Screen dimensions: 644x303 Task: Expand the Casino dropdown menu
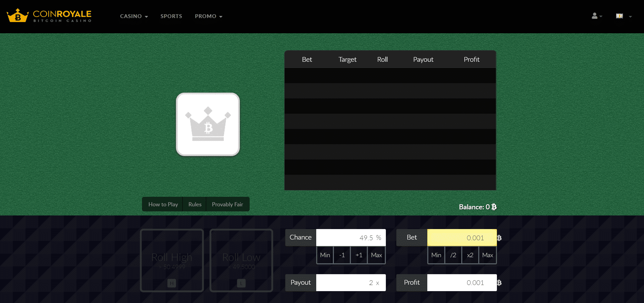pos(134,16)
